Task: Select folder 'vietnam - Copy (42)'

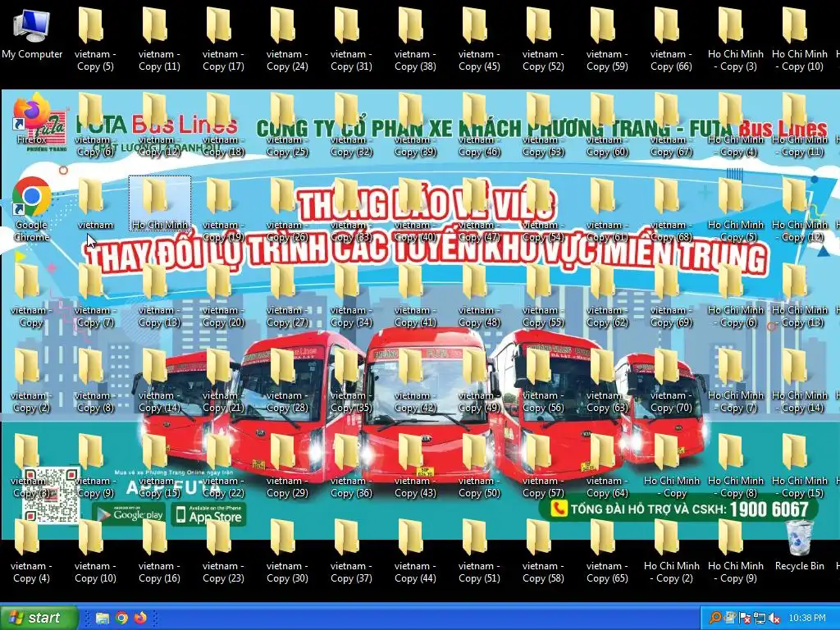Action: [415, 381]
